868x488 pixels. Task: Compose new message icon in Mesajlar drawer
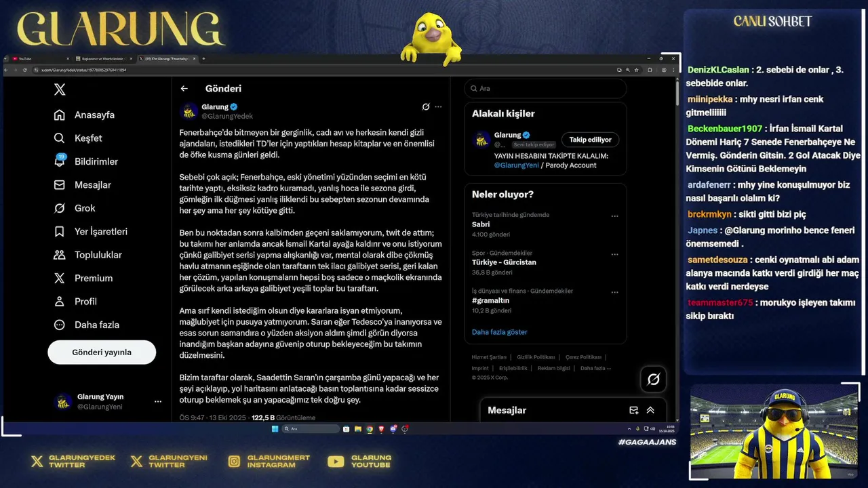click(633, 410)
